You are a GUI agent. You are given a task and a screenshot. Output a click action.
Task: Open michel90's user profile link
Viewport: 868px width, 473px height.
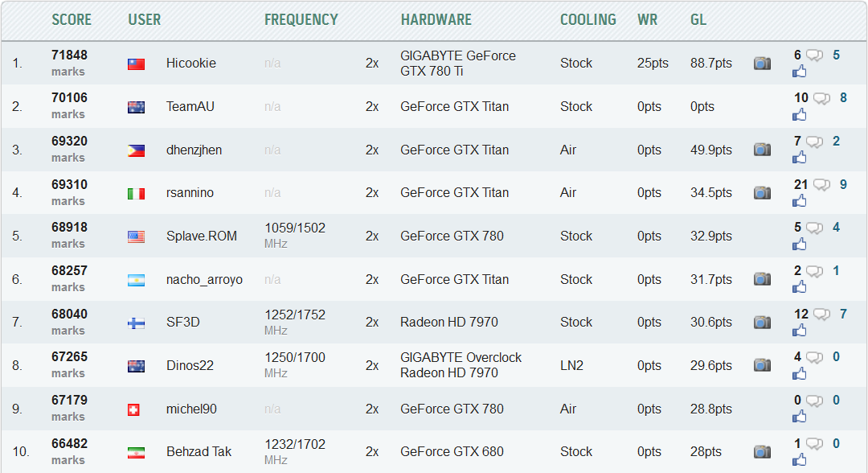pos(191,409)
